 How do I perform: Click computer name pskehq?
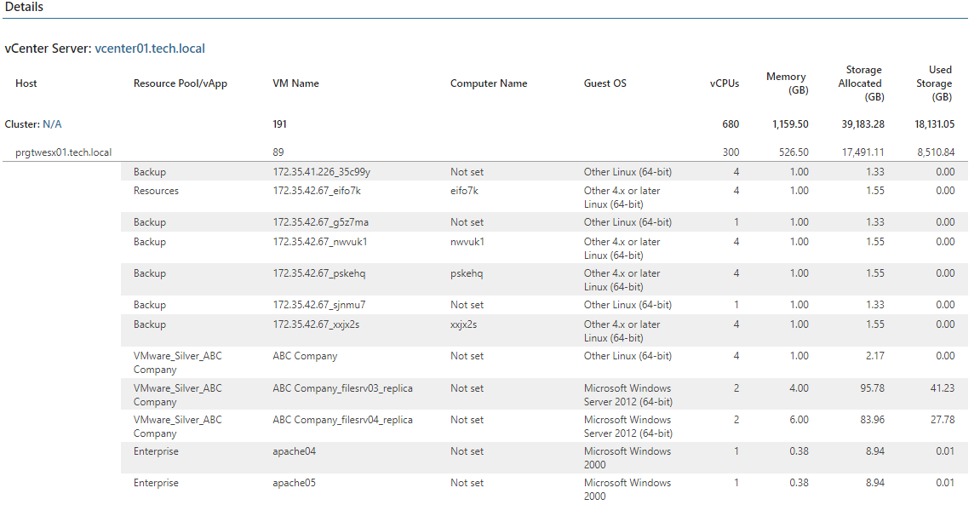point(467,273)
